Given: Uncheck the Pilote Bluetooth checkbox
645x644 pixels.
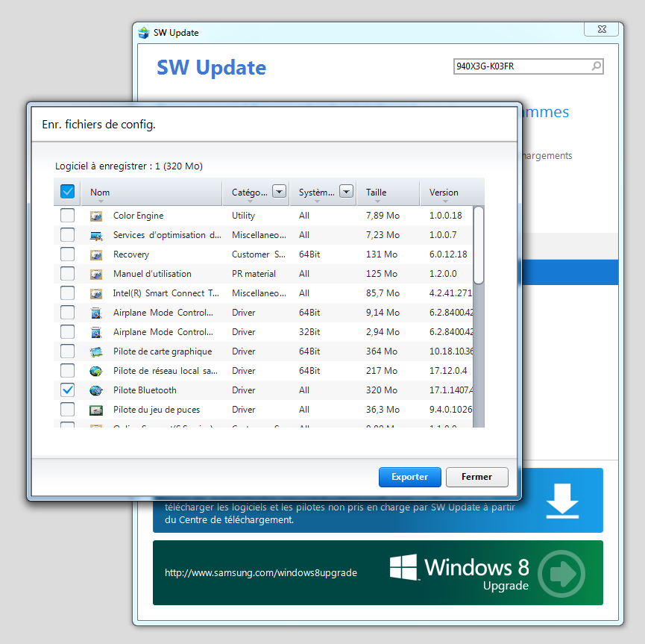Looking at the screenshot, I should point(67,390).
